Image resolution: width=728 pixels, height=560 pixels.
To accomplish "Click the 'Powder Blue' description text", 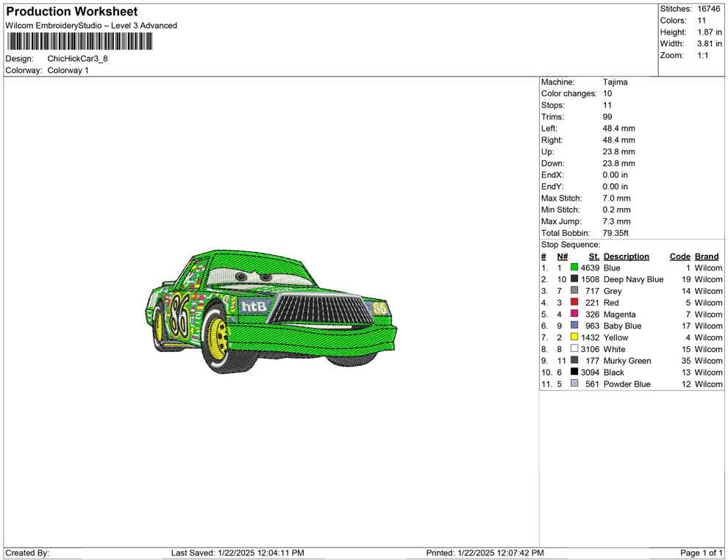I will coord(627,384).
